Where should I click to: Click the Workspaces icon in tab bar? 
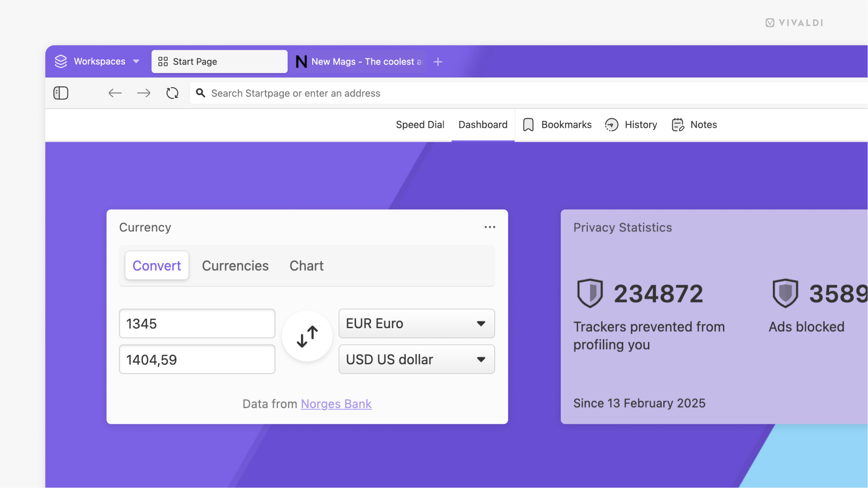pos(61,61)
